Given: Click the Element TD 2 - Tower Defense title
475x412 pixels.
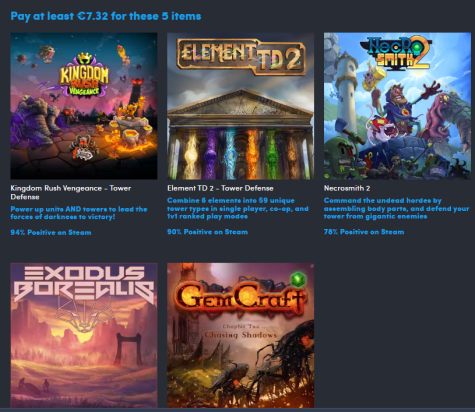Looking at the screenshot, I should 220,188.
